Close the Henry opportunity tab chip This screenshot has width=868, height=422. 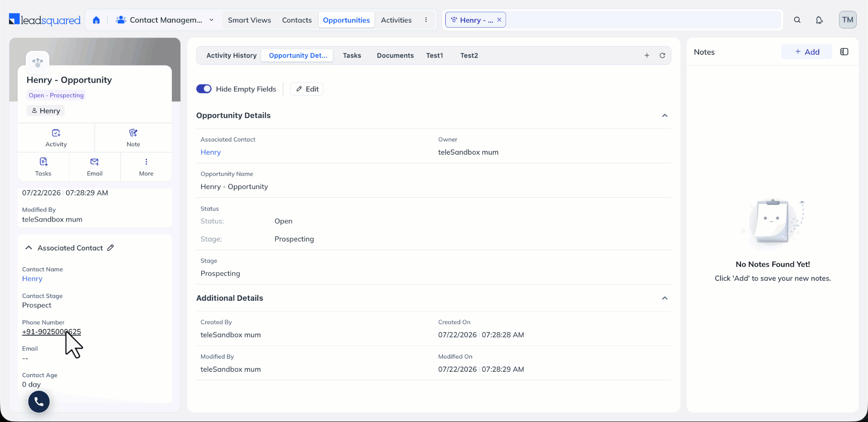pyautogui.click(x=499, y=20)
